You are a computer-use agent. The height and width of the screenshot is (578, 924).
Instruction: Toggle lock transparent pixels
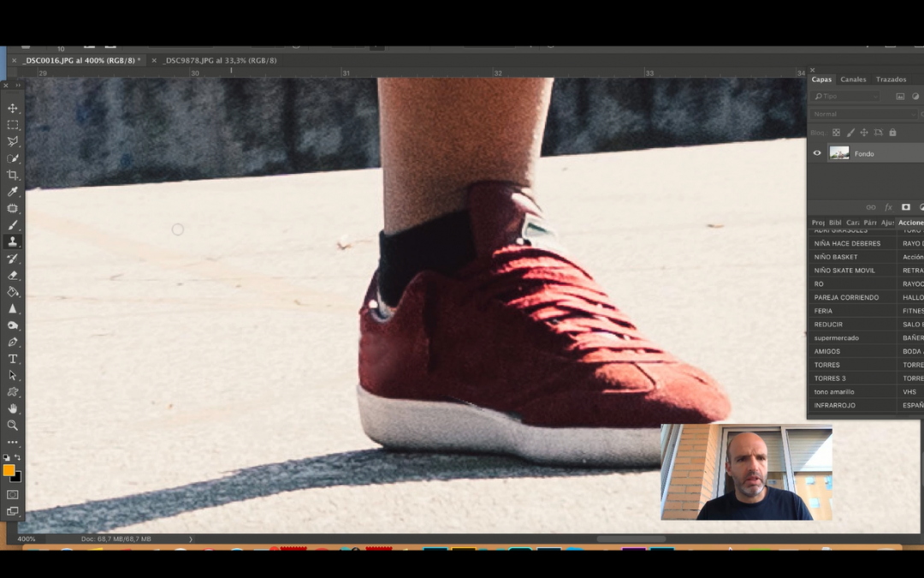click(x=836, y=133)
